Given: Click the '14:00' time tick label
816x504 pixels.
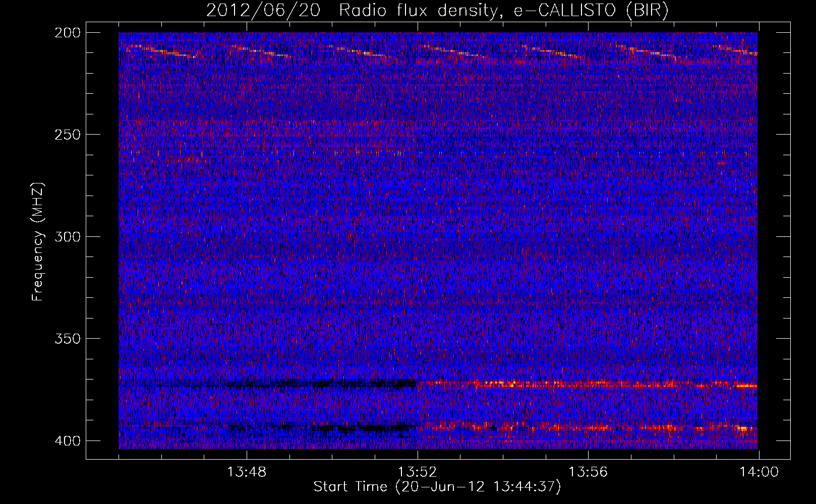Looking at the screenshot, I should [759, 472].
